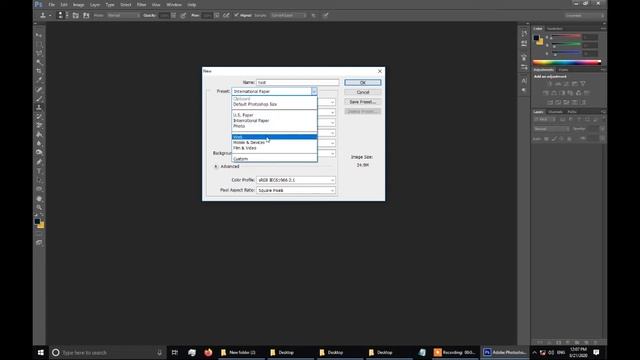Open the Sample dropdown in options bar
640x360 pixels.
289,16
